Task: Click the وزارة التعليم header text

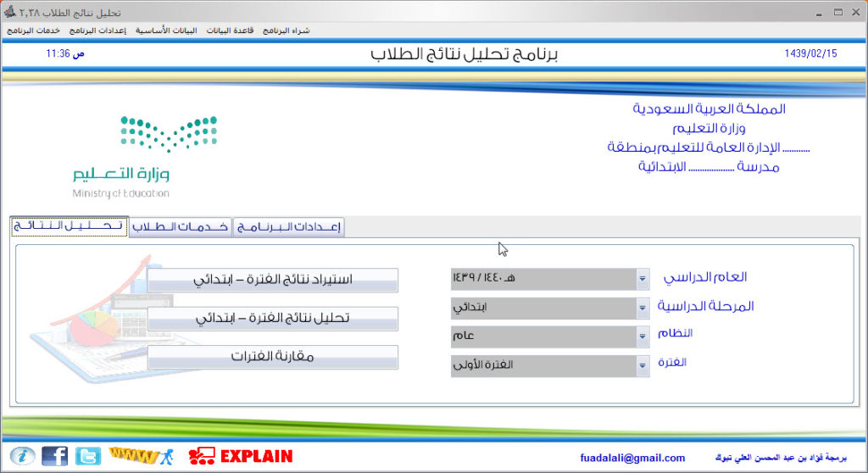Action: (709, 128)
